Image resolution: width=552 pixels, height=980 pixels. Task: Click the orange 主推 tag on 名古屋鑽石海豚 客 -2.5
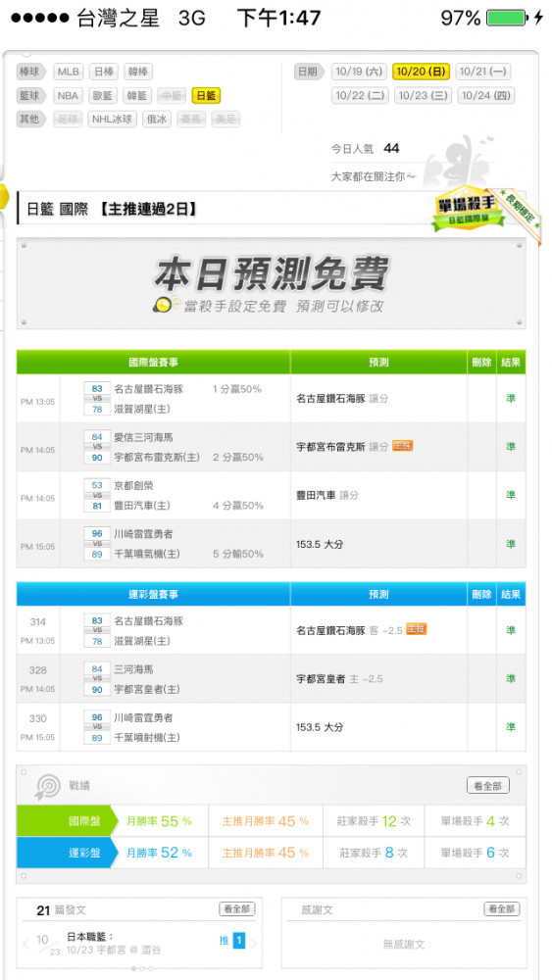click(417, 629)
